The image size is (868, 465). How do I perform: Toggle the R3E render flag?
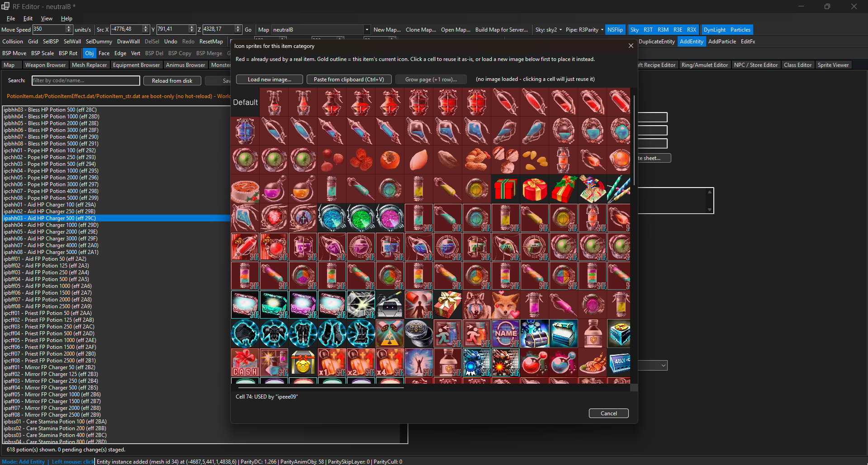pyautogui.click(x=678, y=30)
